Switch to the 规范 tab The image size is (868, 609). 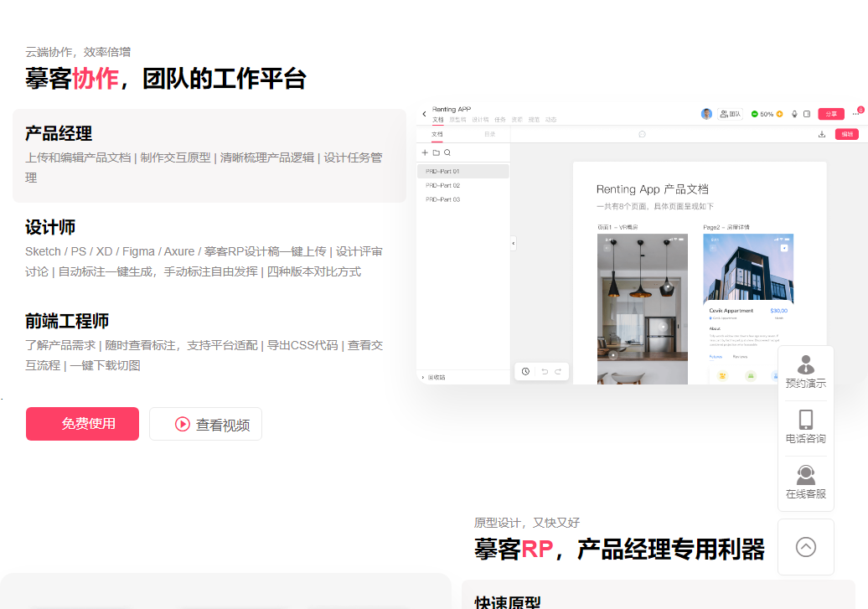534,120
